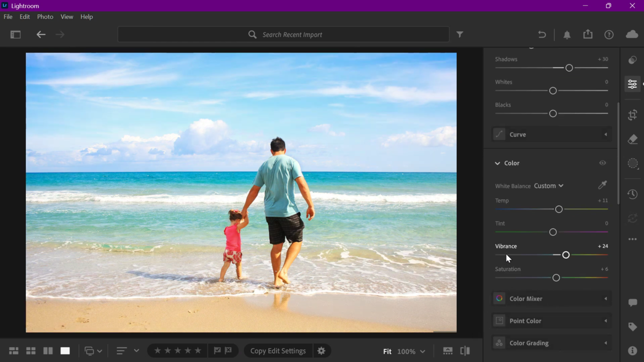Click the Tint slider handle
644x362 pixels.
[553, 232]
